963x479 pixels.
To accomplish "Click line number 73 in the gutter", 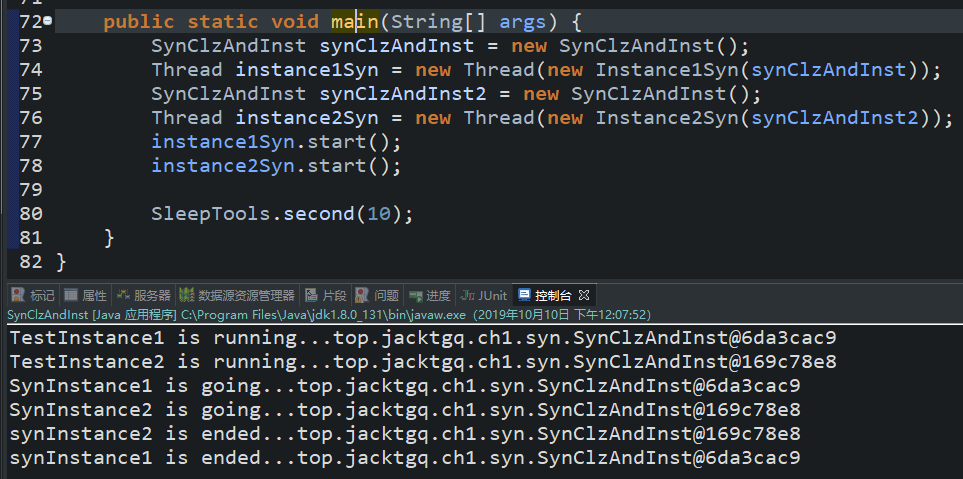I will pos(31,46).
